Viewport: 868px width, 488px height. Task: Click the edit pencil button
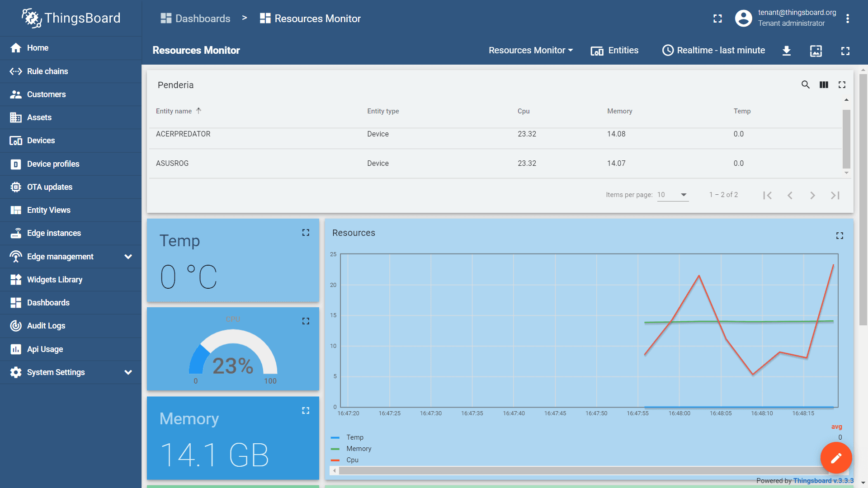click(835, 458)
